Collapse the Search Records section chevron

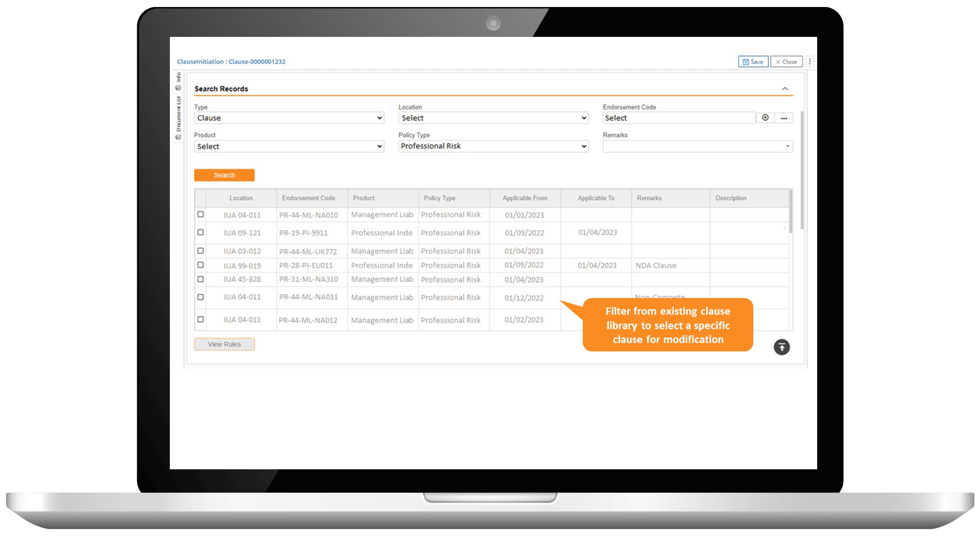pyautogui.click(x=785, y=89)
